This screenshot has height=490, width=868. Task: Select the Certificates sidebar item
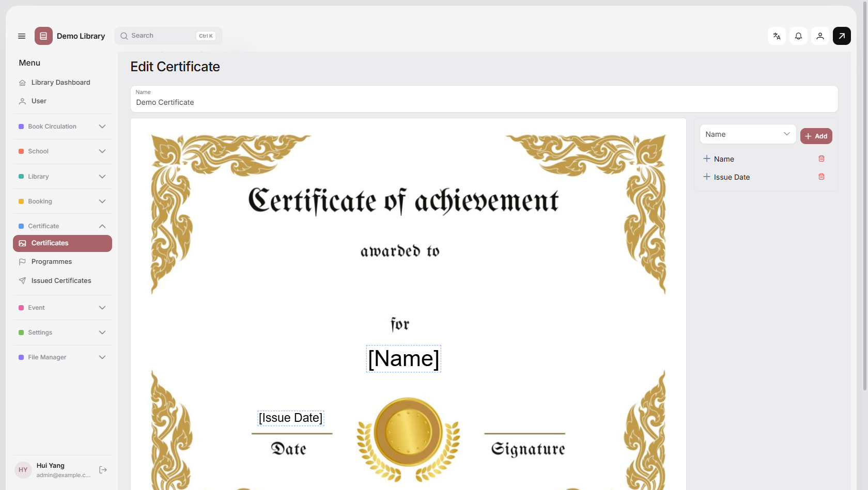click(x=62, y=243)
